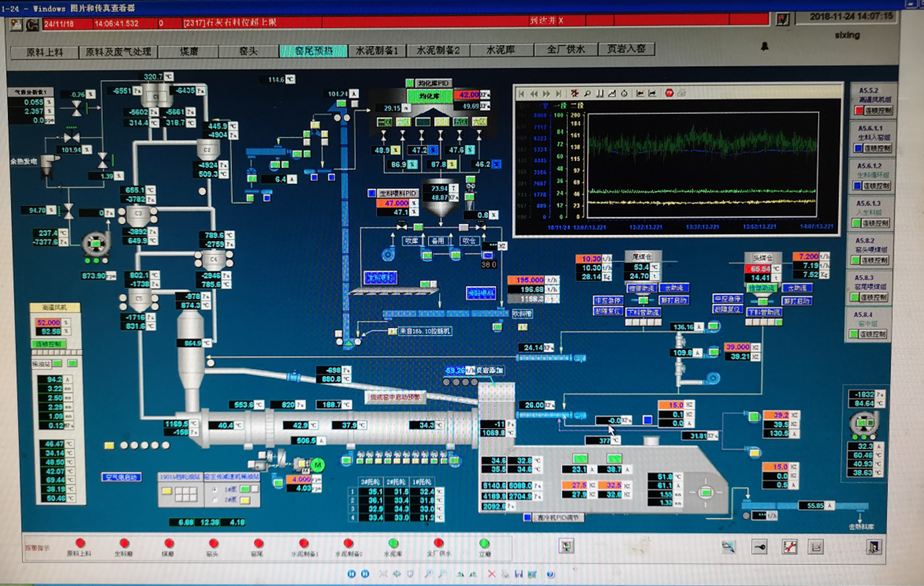Switch to the 原料上料 tab
This screenshot has width=924, height=586.
click(45, 52)
